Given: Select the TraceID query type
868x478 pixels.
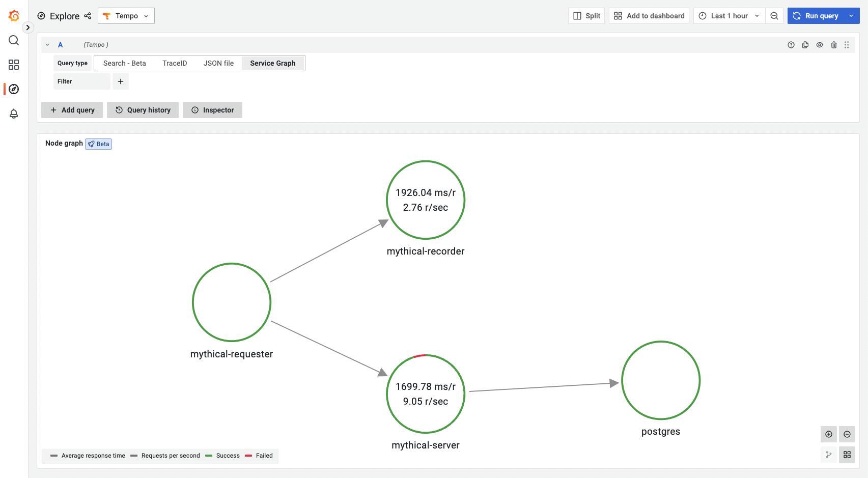Looking at the screenshot, I should pyautogui.click(x=175, y=63).
